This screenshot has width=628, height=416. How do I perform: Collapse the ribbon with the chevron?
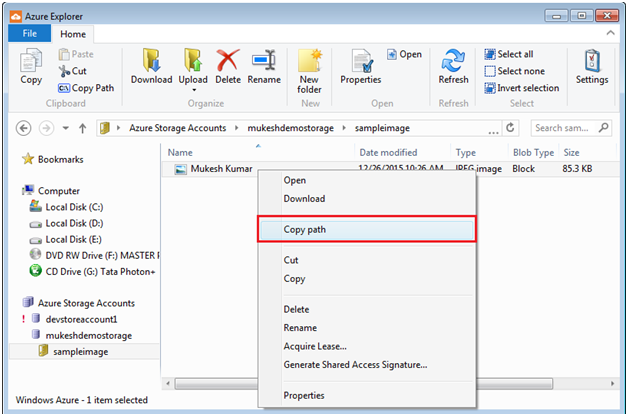point(610,33)
